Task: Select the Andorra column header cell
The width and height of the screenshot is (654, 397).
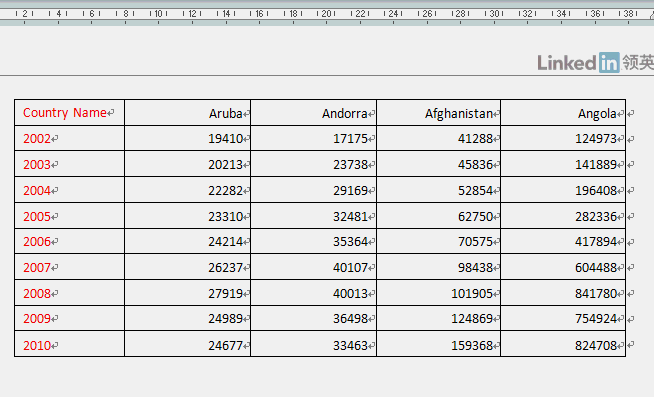Action: pyautogui.click(x=313, y=113)
